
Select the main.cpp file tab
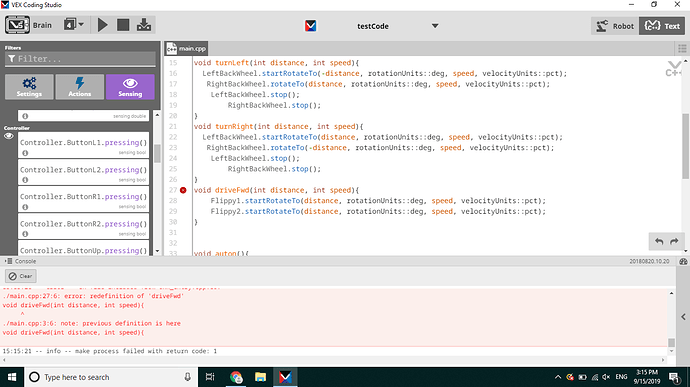click(187, 48)
